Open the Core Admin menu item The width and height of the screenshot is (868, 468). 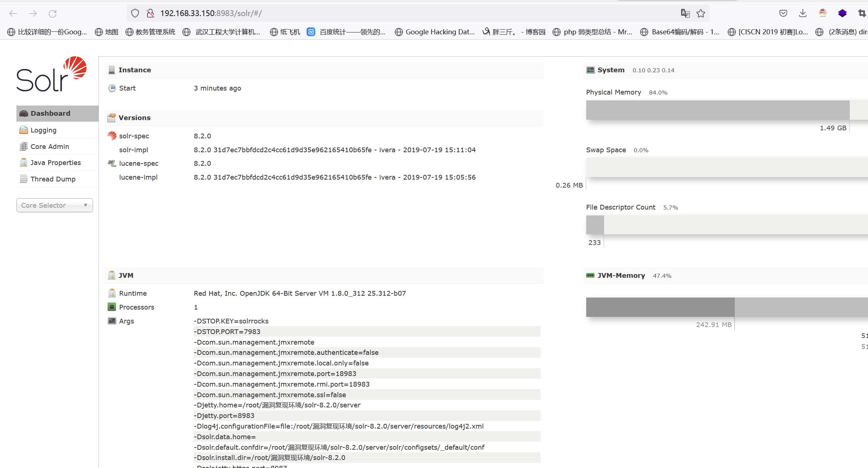(x=57, y=146)
